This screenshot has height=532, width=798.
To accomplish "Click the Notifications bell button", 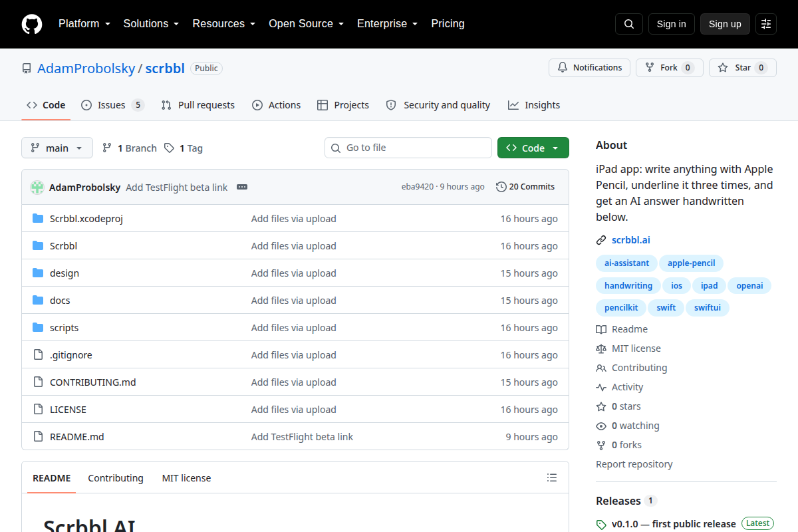I will tap(589, 68).
